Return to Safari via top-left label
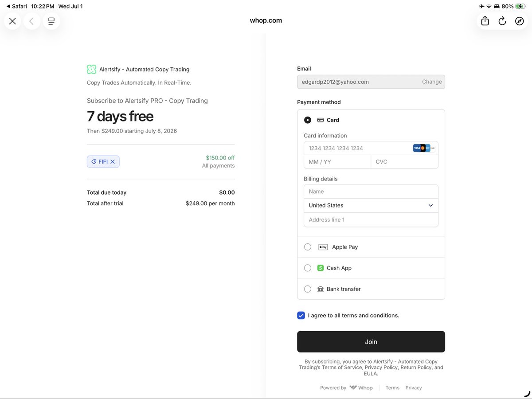532x399 pixels. tap(16, 6)
